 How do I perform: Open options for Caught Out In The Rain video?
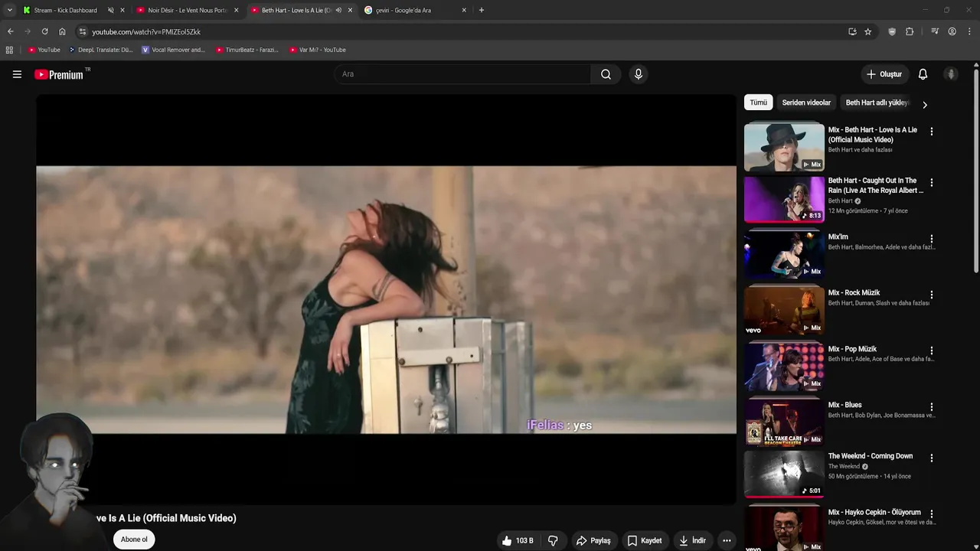click(x=932, y=183)
